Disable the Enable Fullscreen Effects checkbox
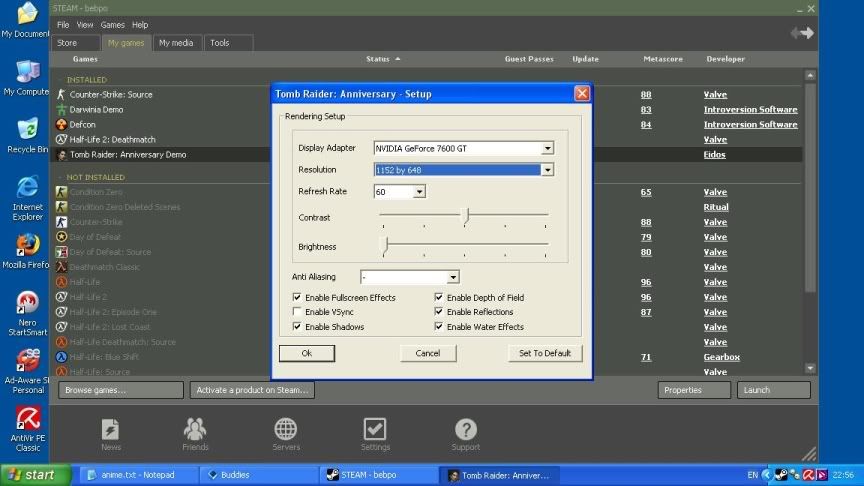 coord(297,298)
